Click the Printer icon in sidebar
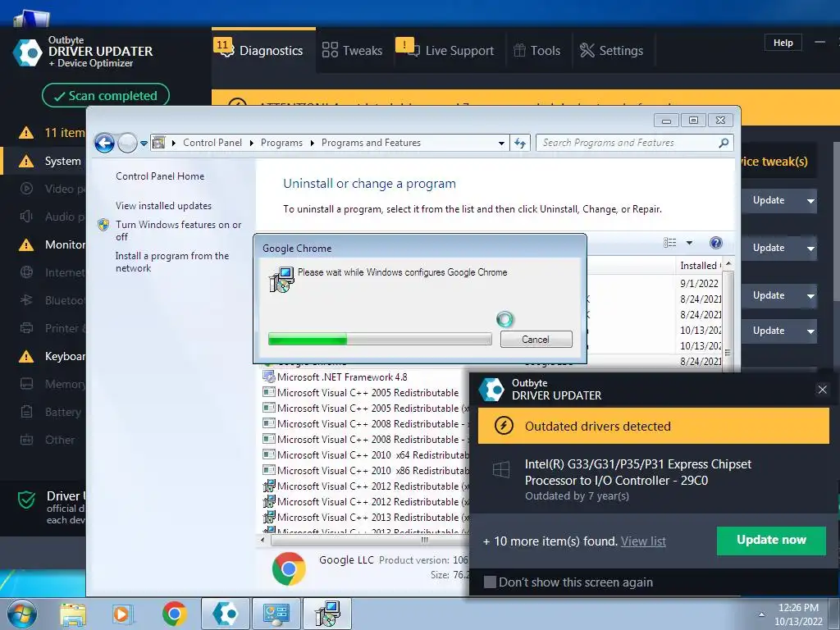Image resolution: width=840 pixels, height=630 pixels. pyautogui.click(x=26, y=328)
